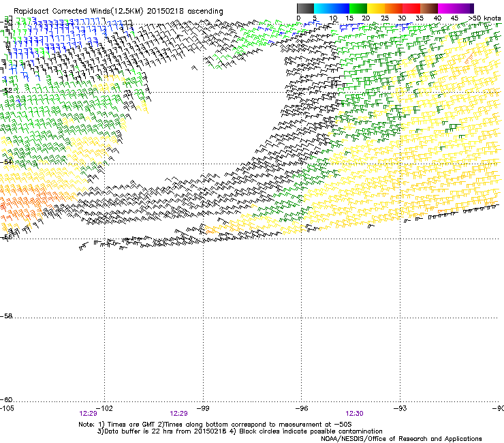Click the cyan segment of the wind-speed color bar
Viewport: 504px width, 443px height.
[322, 8]
